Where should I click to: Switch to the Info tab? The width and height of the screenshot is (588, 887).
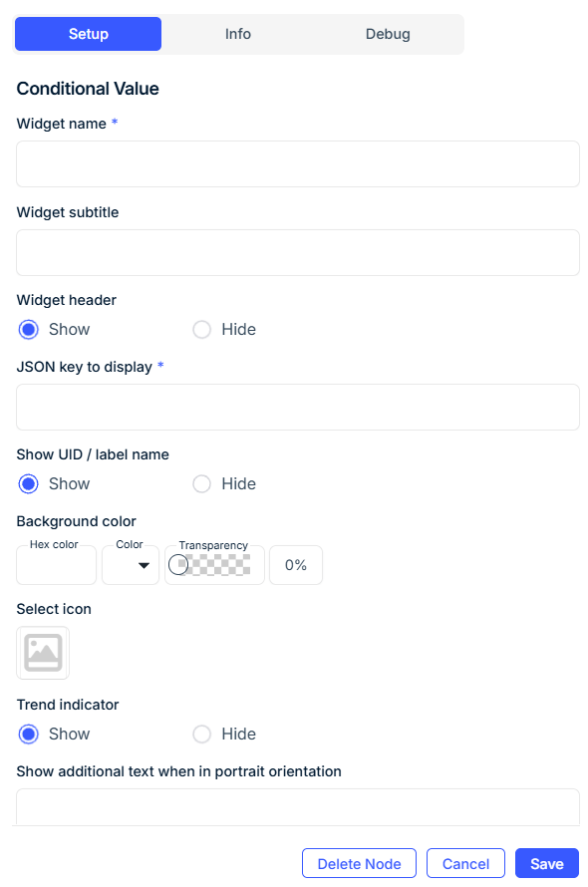click(x=237, y=33)
